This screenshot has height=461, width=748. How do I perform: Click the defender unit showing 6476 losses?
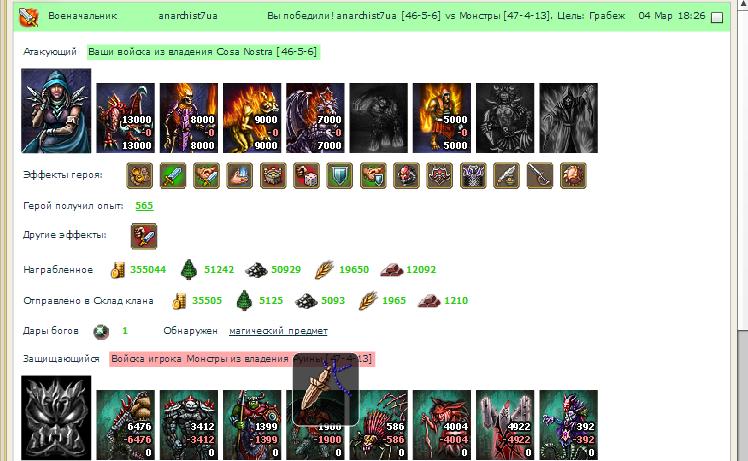pyautogui.click(x=125, y=425)
